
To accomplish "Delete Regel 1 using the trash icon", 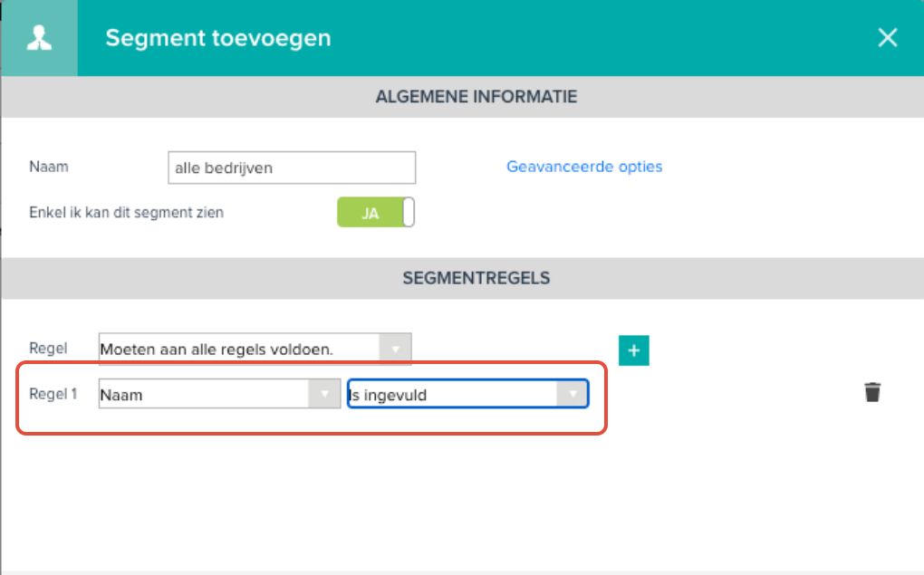I will (x=872, y=392).
